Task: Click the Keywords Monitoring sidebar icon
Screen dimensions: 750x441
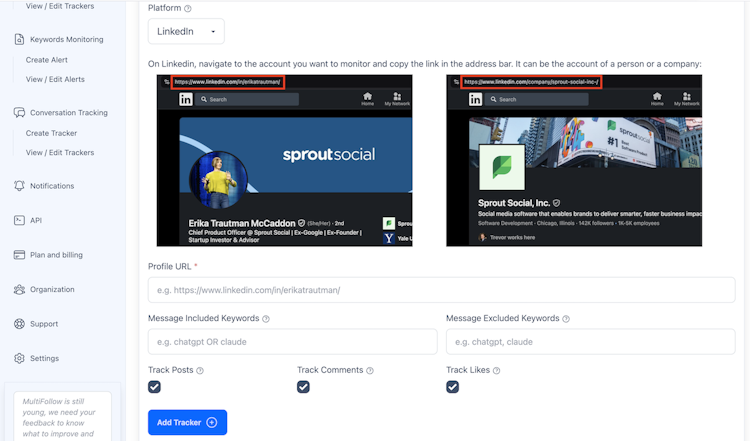Action: point(19,39)
